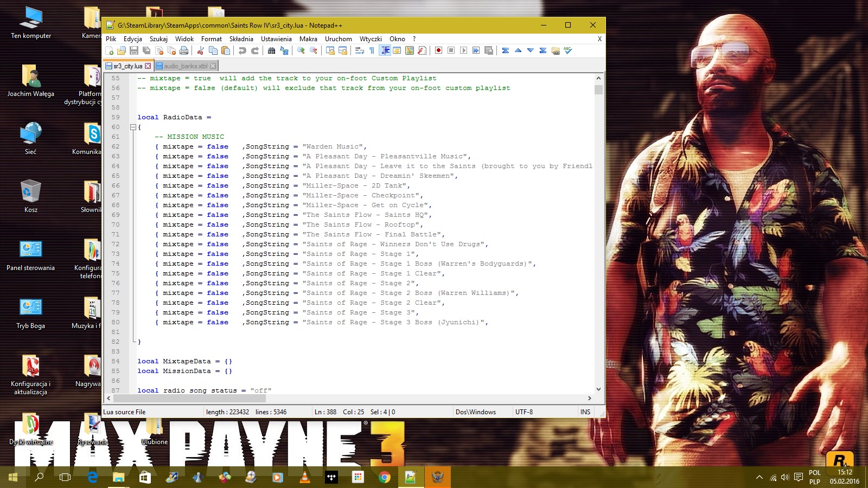Click the Open file toolbar icon
This screenshot has width=868, height=488.
122,50
